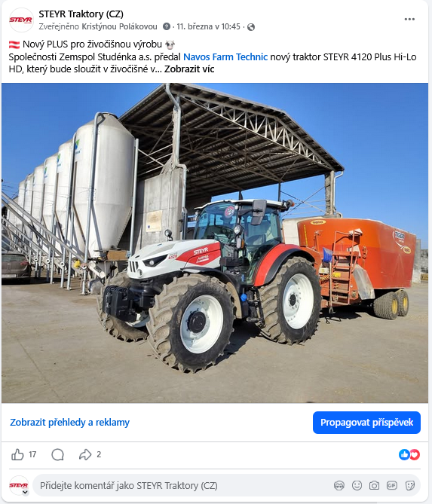Screen dimensions: 432x504
Task: Open Zobrazit přehledy a reklamy link
Action: click(x=70, y=423)
